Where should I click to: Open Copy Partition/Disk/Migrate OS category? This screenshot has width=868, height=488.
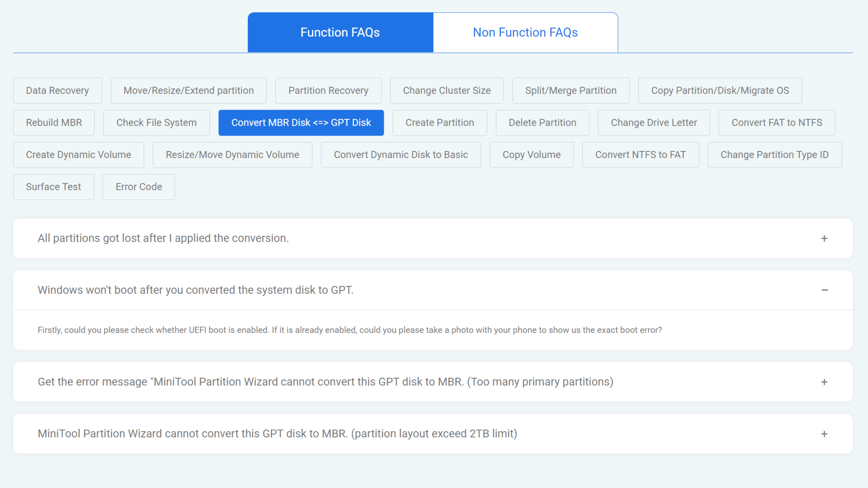(x=720, y=91)
